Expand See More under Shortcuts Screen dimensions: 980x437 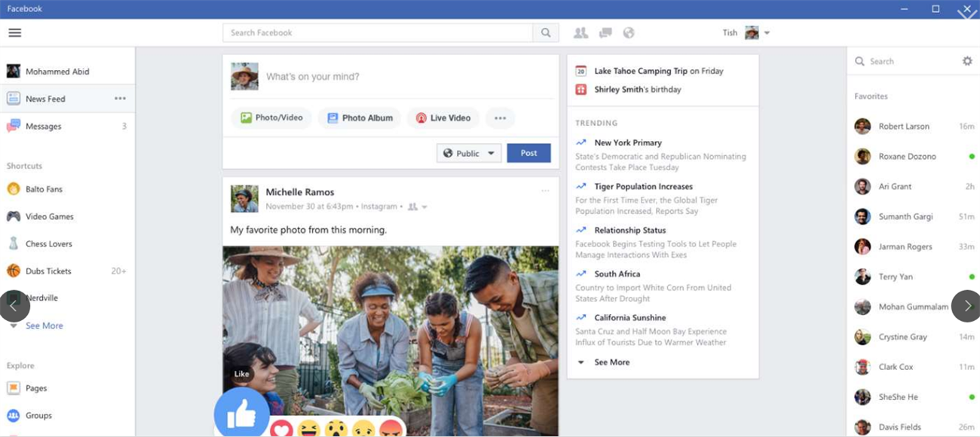(x=44, y=325)
